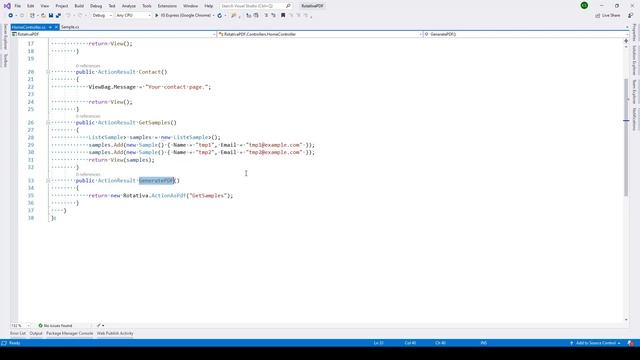Click the Live Share button
The image size is (640, 360).
click(608, 16)
